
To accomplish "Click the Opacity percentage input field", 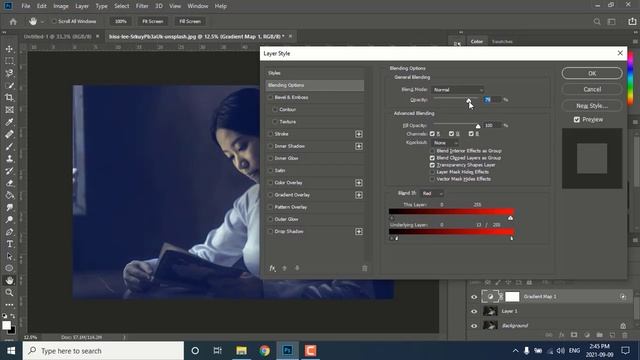I will [x=492, y=100].
